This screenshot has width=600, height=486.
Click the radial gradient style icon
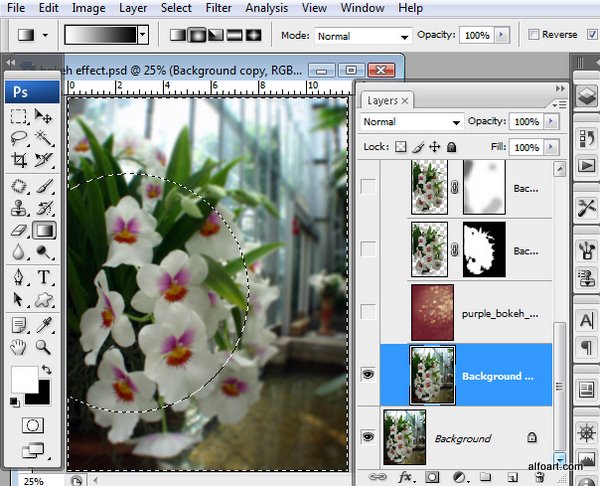coord(197,35)
